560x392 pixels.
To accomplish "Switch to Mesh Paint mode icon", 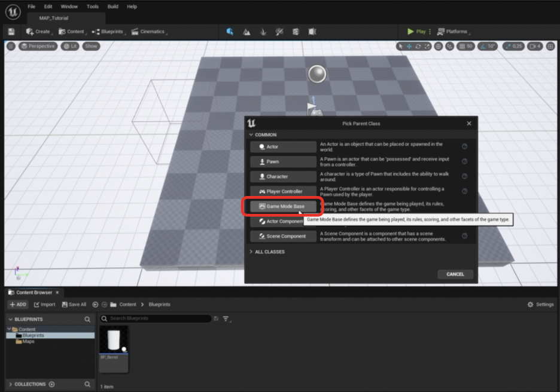I will [x=279, y=32].
